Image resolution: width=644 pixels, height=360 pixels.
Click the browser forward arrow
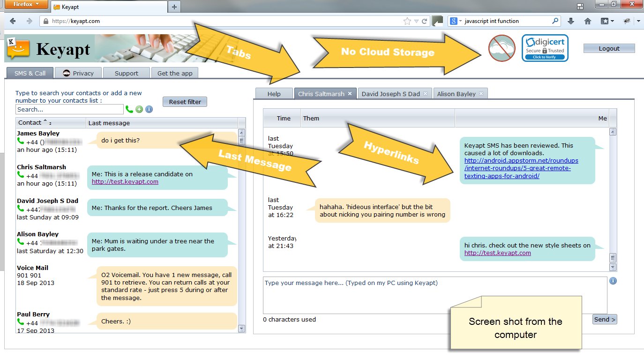tap(29, 21)
